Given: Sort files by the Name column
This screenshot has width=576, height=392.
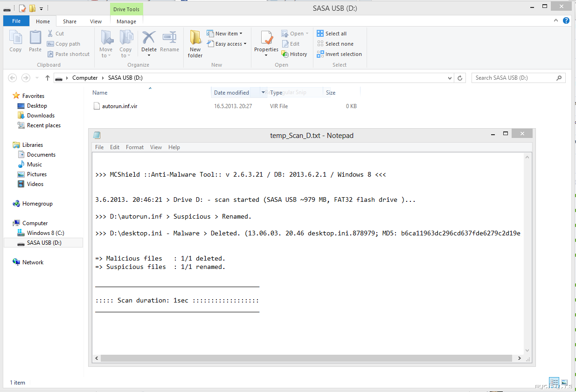Looking at the screenshot, I should pyautogui.click(x=100, y=93).
